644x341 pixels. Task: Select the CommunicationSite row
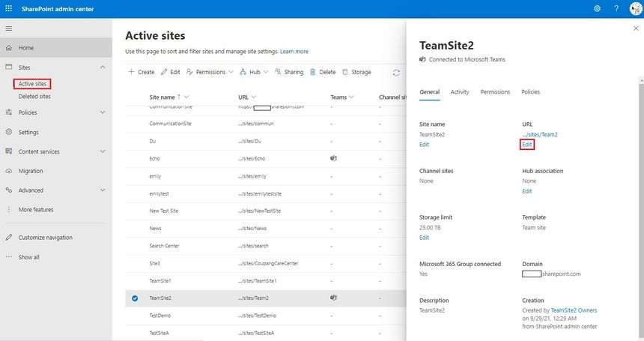[x=266, y=124]
